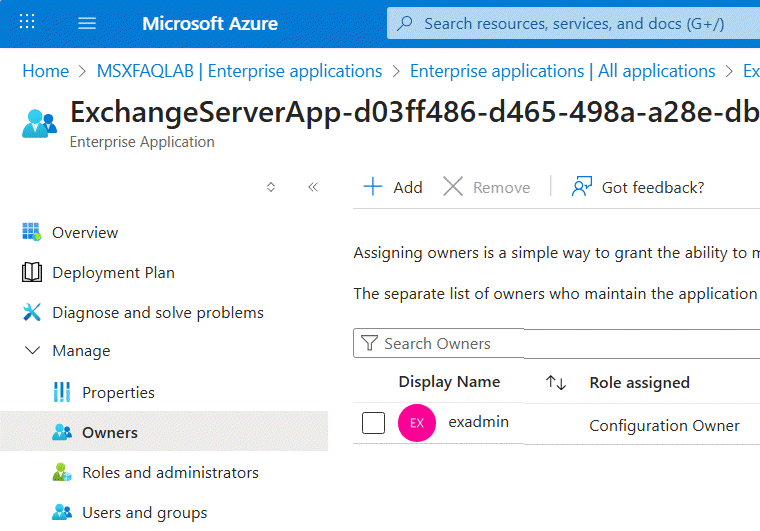
Task: Open MSXFAQLAB Enterprise applications breadcrumb
Action: pos(239,71)
